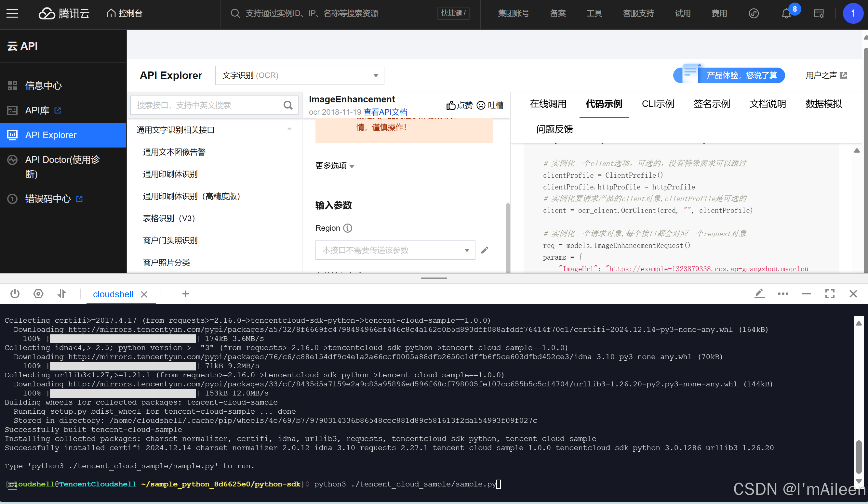Open the Region parameter dropdown
868x504 pixels.
click(395, 250)
